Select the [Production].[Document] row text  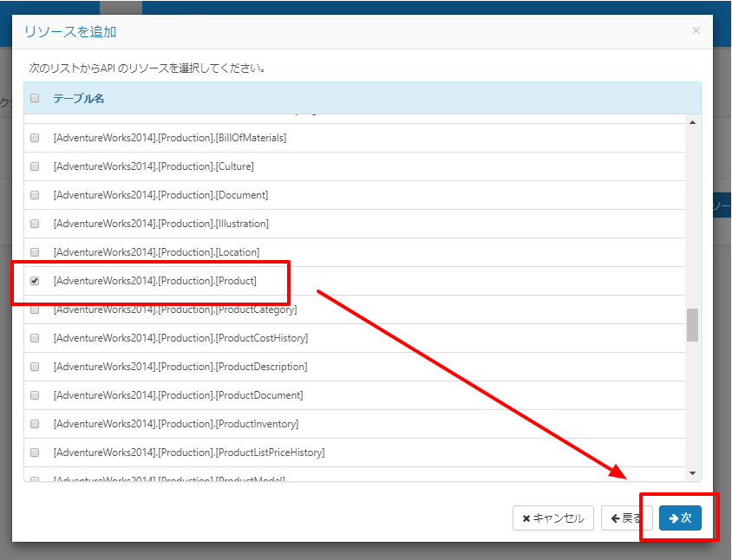click(160, 195)
